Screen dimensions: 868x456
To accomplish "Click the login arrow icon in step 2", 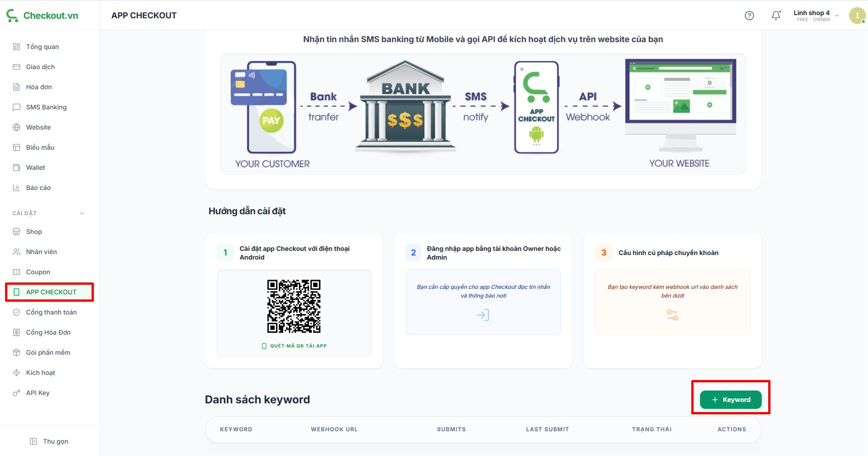I will (x=483, y=315).
